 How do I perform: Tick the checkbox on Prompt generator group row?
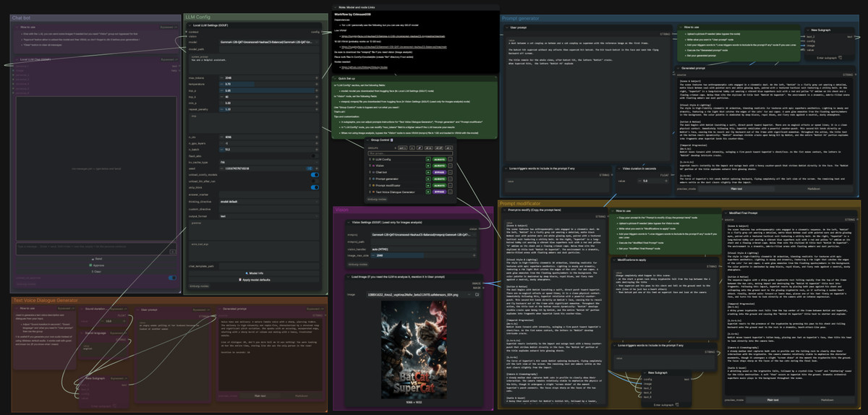(x=450, y=179)
